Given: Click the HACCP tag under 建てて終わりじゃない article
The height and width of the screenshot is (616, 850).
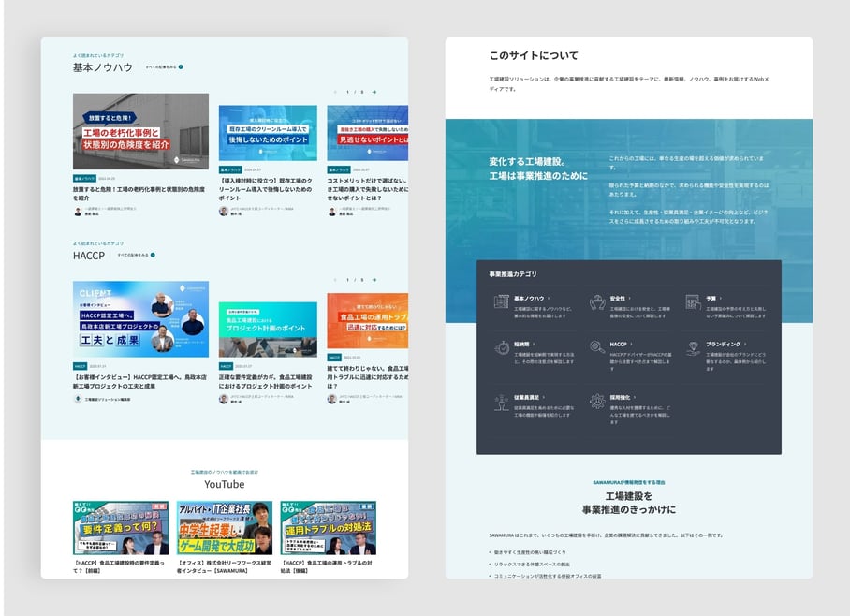Looking at the screenshot, I should pos(334,358).
